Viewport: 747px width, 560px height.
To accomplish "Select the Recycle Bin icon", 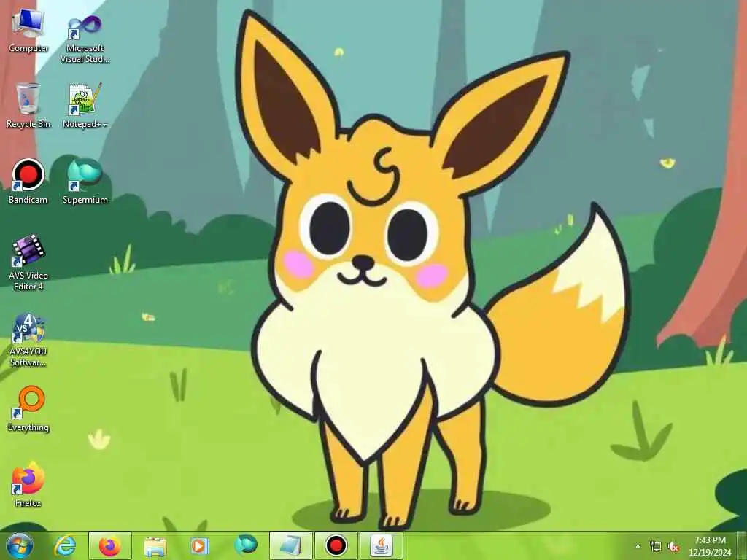I will click(28, 106).
